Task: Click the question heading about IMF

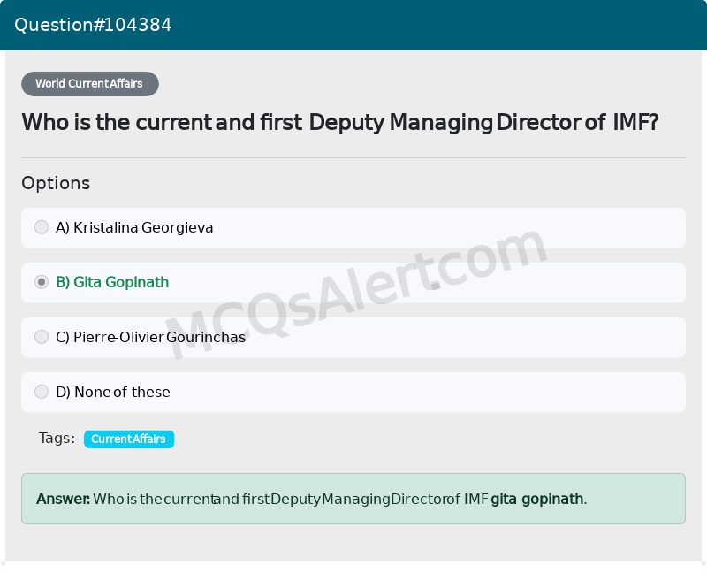Action: click(x=340, y=122)
